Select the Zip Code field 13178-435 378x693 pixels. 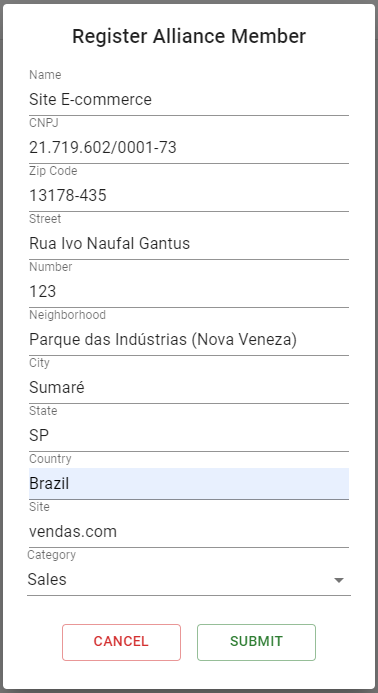[189, 195]
